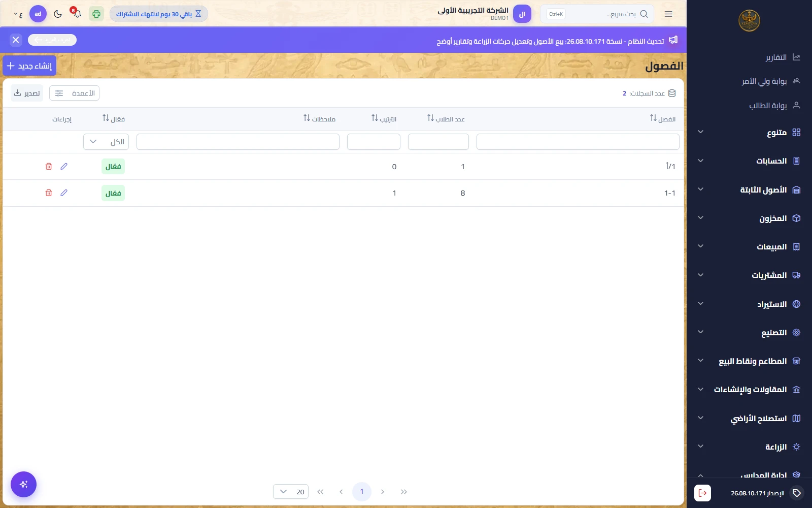Open the page size 20 dropdown
Screen dimensions: 812x508
coord(291,492)
